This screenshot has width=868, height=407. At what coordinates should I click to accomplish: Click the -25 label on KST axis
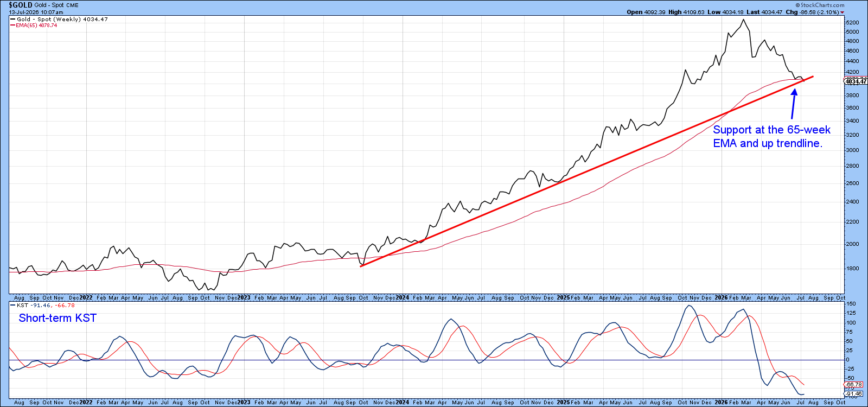click(x=850, y=369)
